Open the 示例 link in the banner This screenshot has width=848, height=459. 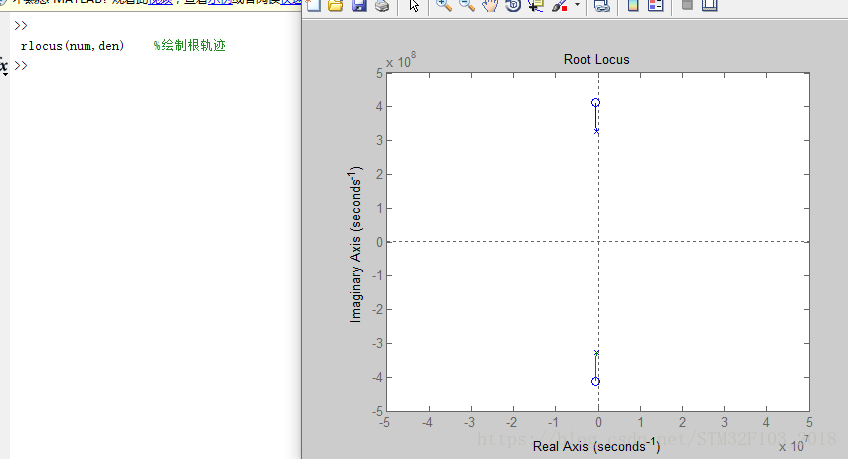(220, 2)
